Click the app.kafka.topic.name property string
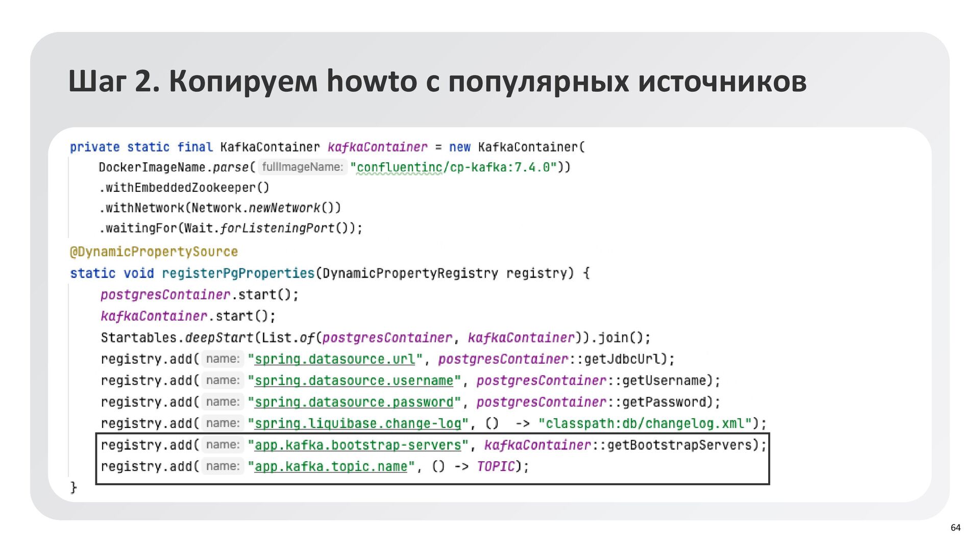 coord(331,466)
